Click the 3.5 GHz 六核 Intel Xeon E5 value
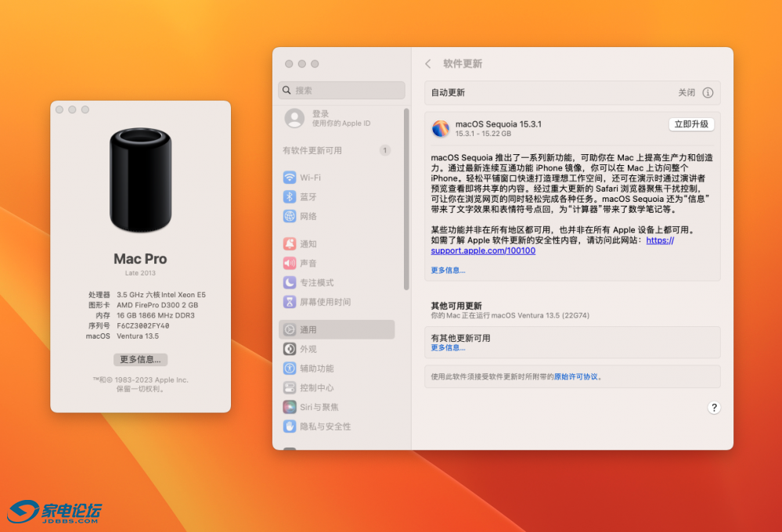Image resolution: width=782 pixels, height=532 pixels. (x=161, y=295)
